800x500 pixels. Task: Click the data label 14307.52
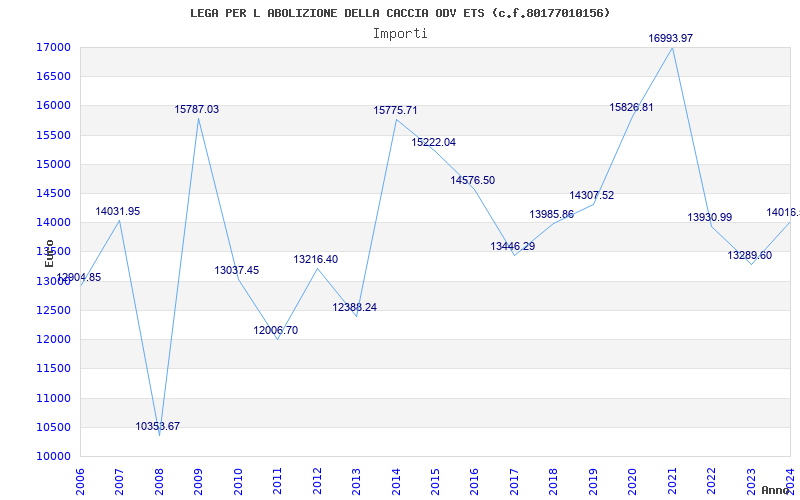point(592,195)
